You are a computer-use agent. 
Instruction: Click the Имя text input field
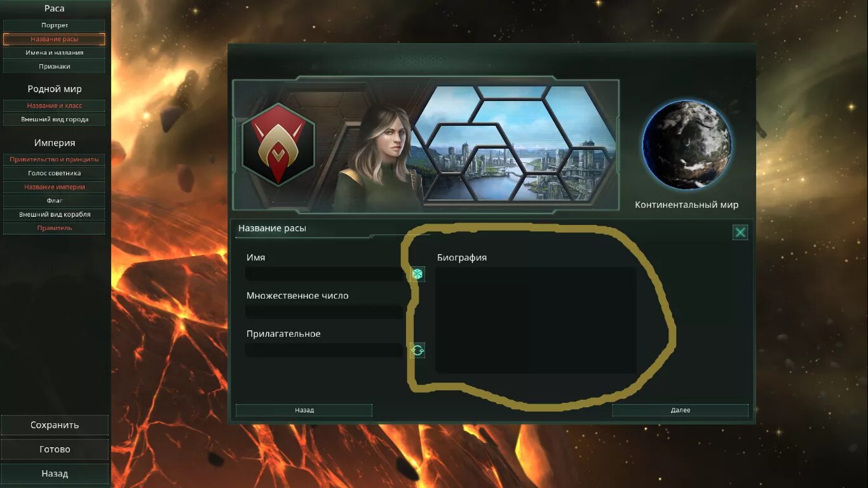tap(325, 274)
